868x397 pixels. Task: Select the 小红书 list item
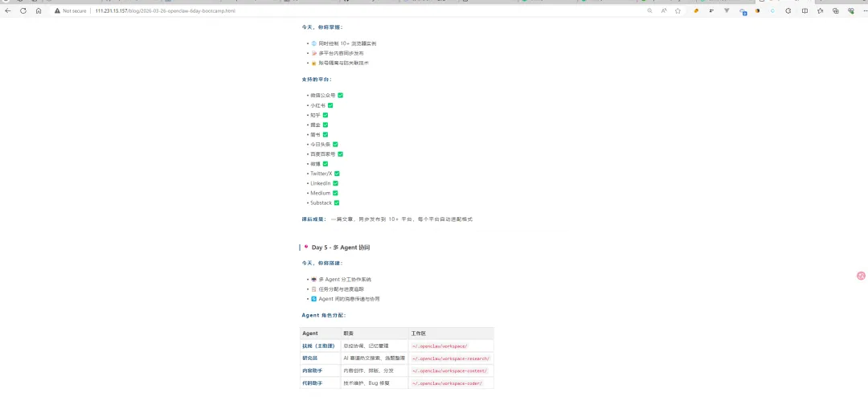321,105
